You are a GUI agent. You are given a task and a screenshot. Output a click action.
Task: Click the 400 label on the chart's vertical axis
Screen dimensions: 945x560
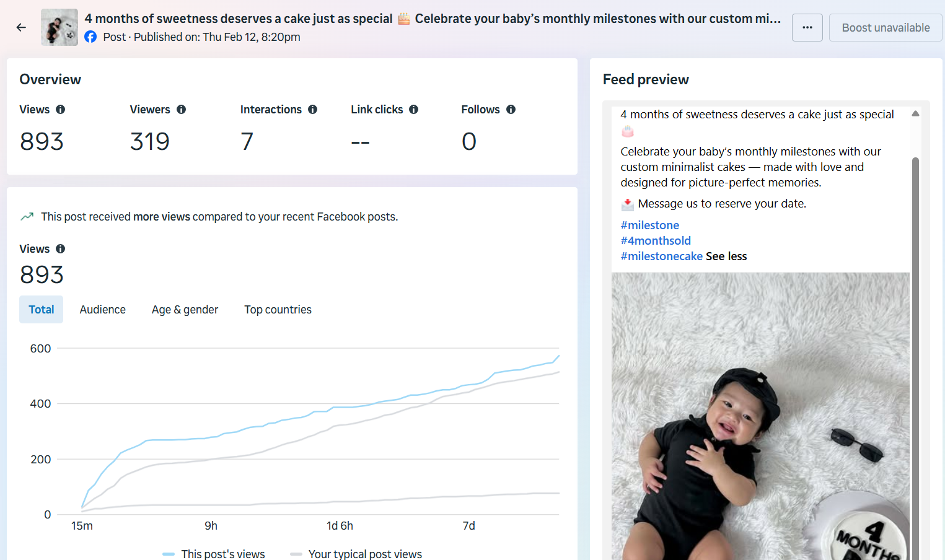point(40,404)
